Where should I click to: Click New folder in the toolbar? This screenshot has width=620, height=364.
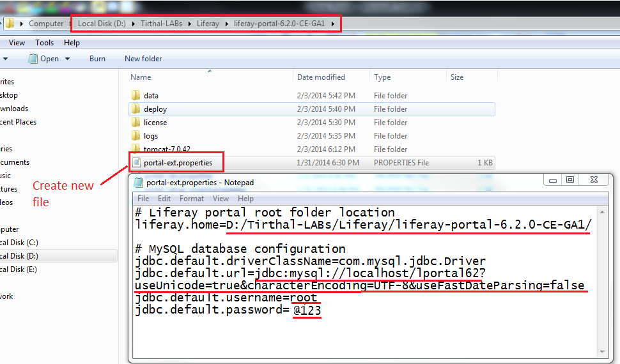143,59
